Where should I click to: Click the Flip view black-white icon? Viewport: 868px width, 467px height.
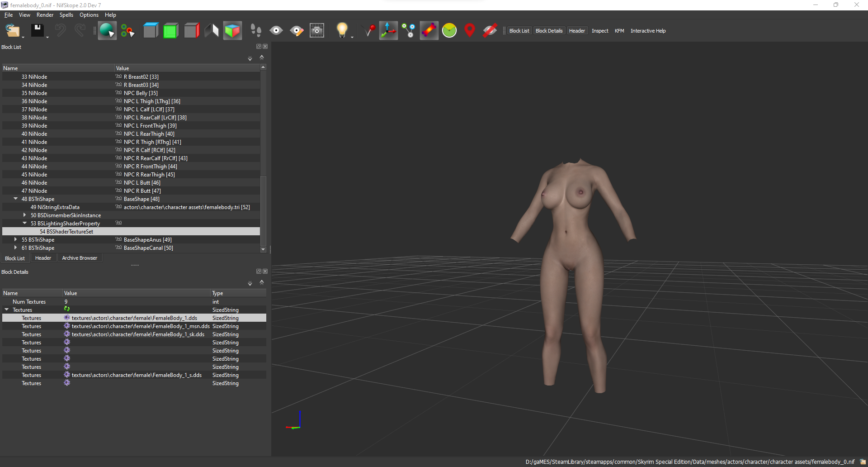212,31
